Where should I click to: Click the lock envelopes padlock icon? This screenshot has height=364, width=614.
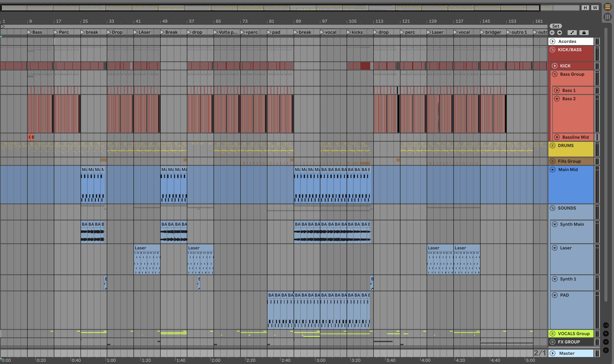tap(584, 33)
